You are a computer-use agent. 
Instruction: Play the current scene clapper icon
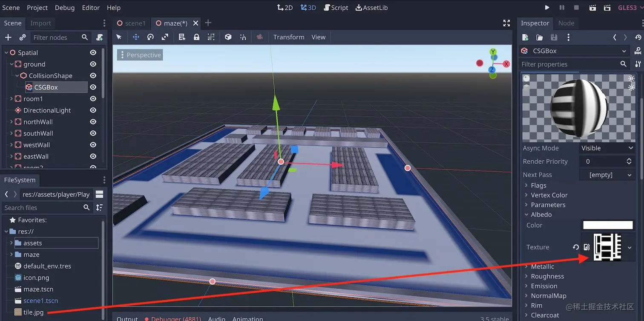pos(592,8)
